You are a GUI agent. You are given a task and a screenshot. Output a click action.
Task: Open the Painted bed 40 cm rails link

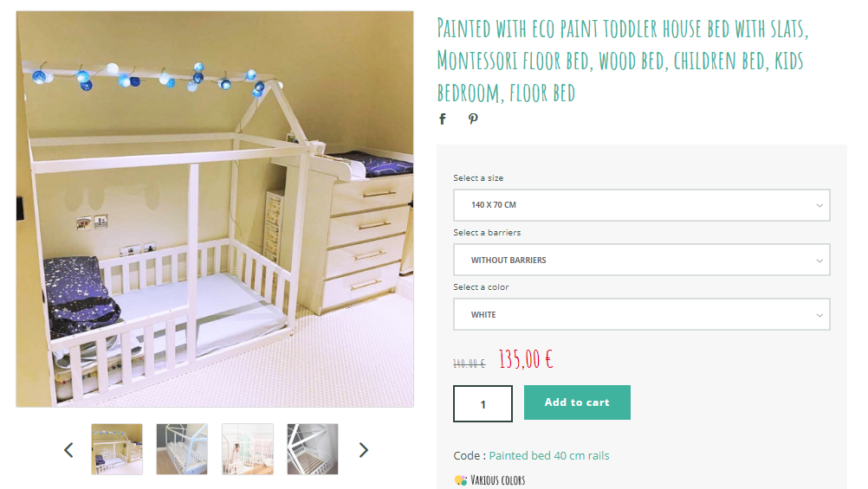coord(548,455)
